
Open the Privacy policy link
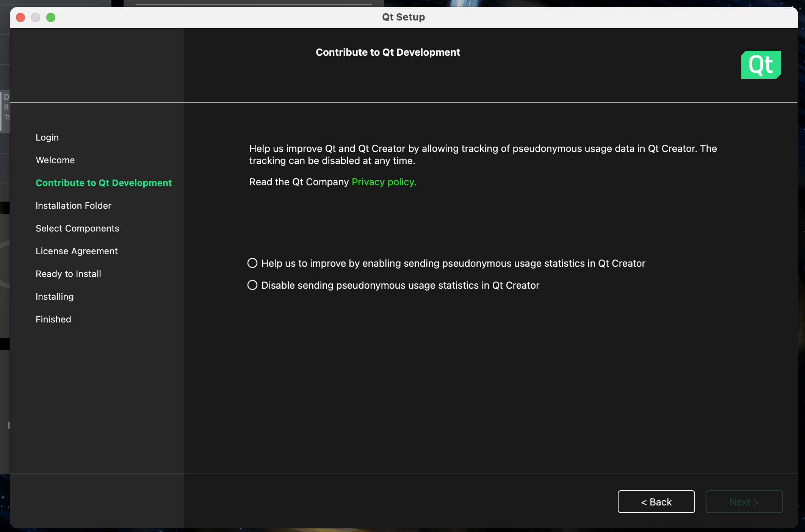[383, 182]
